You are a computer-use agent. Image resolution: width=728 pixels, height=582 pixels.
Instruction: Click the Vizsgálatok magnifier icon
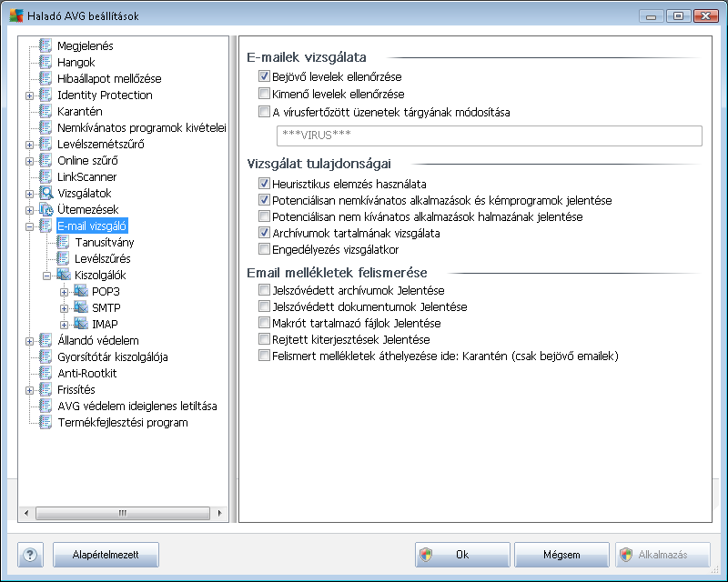[45, 193]
